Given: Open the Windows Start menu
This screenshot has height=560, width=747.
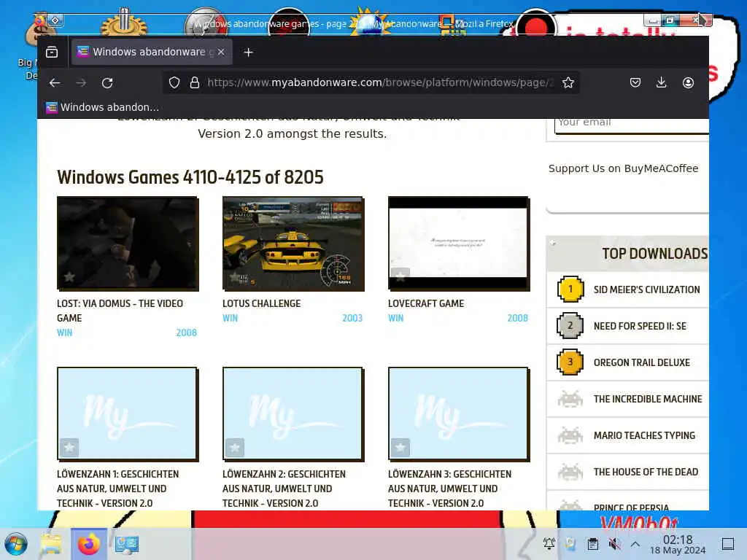Looking at the screenshot, I should pos(16,544).
